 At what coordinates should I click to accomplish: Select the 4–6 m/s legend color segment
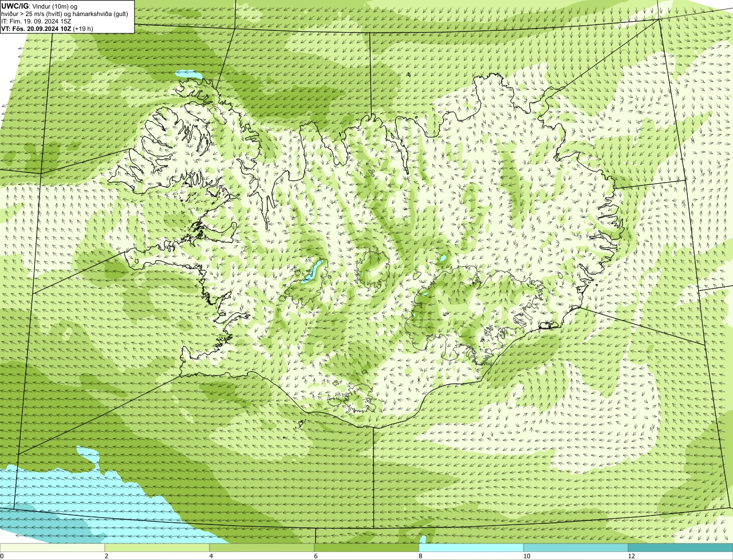coord(262,548)
